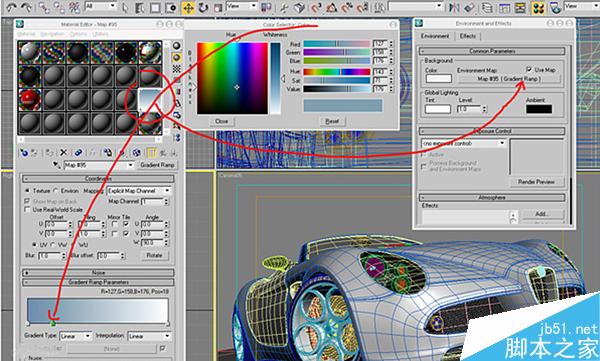
Task: Open the Map #95 name dropdown
Action: click(x=99, y=165)
